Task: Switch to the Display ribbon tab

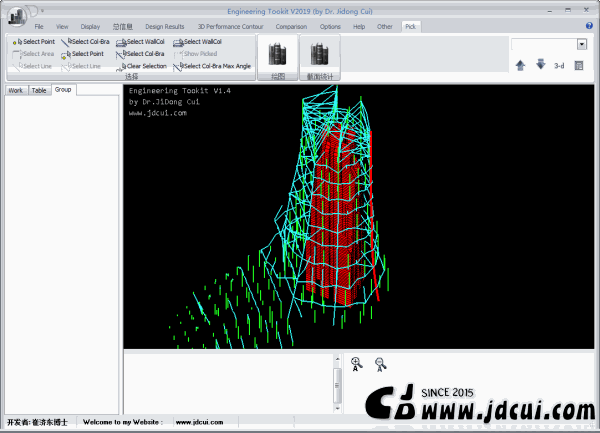Action: (90, 26)
